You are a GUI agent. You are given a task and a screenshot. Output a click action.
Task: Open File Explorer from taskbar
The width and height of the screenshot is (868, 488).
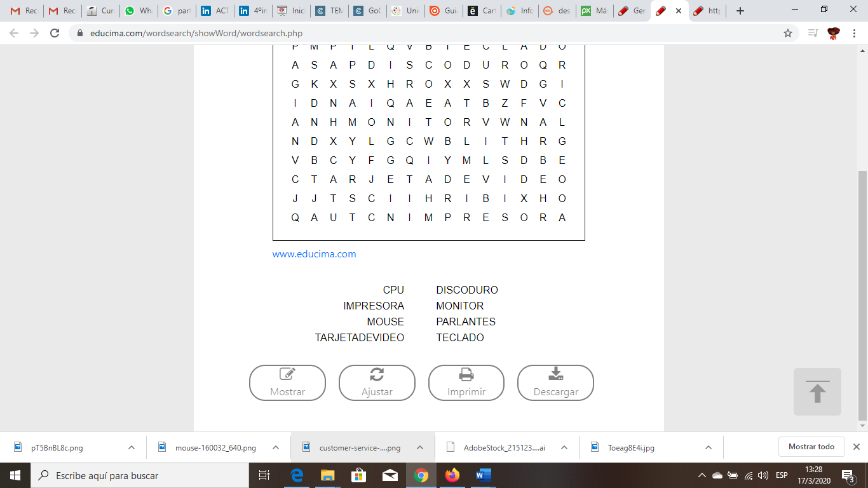click(327, 475)
